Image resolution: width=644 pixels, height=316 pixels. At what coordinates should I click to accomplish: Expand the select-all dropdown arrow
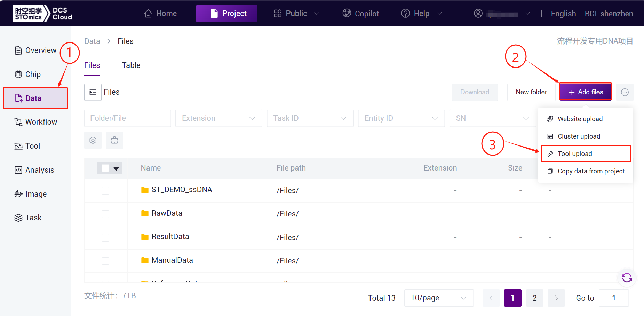click(116, 168)
